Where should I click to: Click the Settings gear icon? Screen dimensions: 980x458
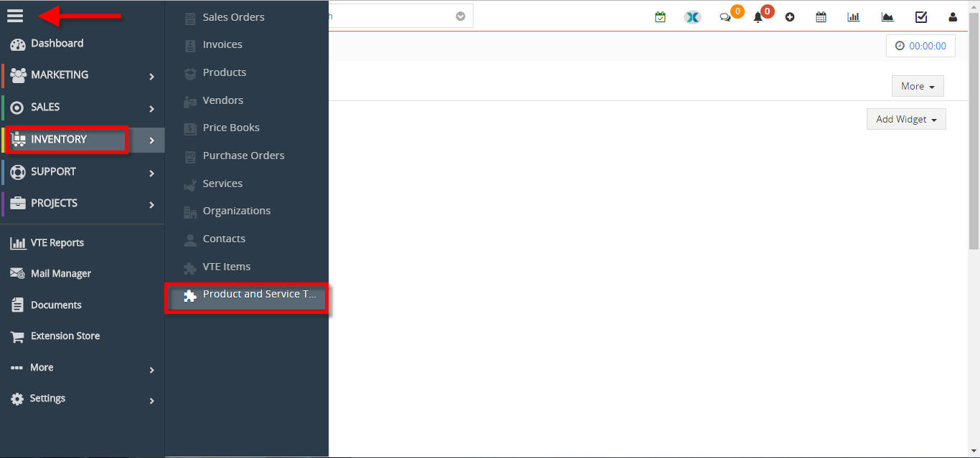17,399
